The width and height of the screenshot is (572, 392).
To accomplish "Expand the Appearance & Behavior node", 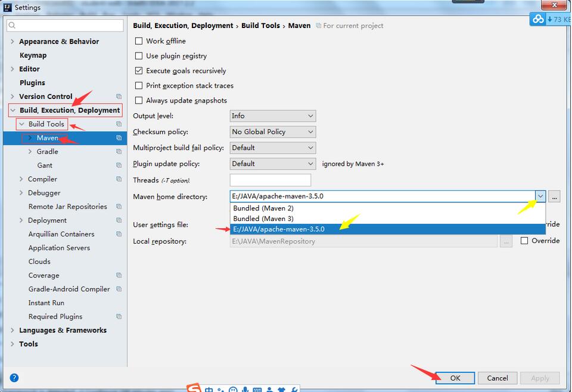I will [x=13, y=41].
